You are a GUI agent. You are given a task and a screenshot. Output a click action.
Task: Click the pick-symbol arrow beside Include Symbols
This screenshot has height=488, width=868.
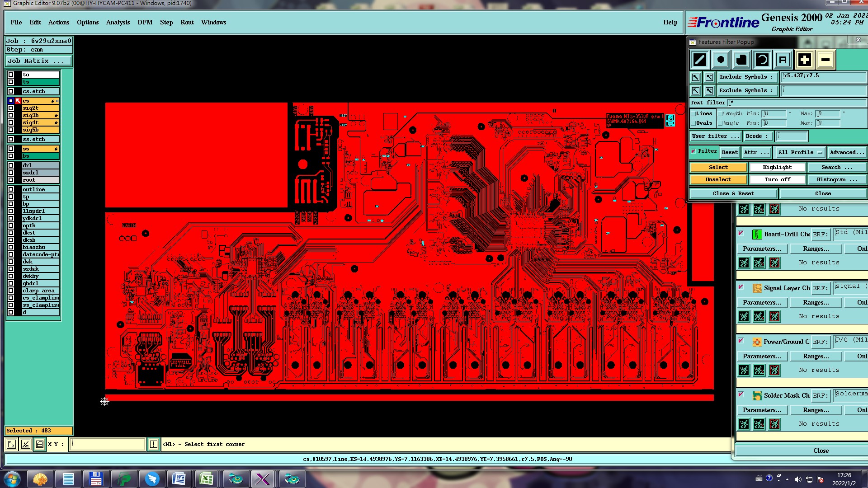696,77
